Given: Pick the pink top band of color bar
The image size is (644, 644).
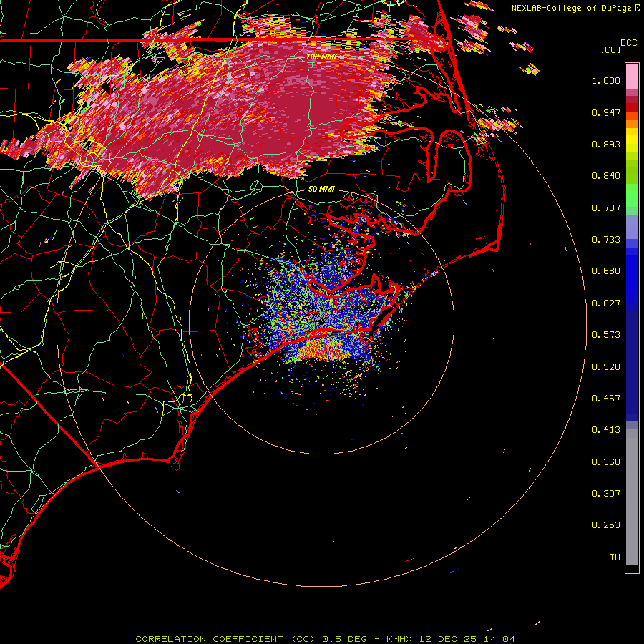Looking at the screenshot, I should [x=632, y=76].
